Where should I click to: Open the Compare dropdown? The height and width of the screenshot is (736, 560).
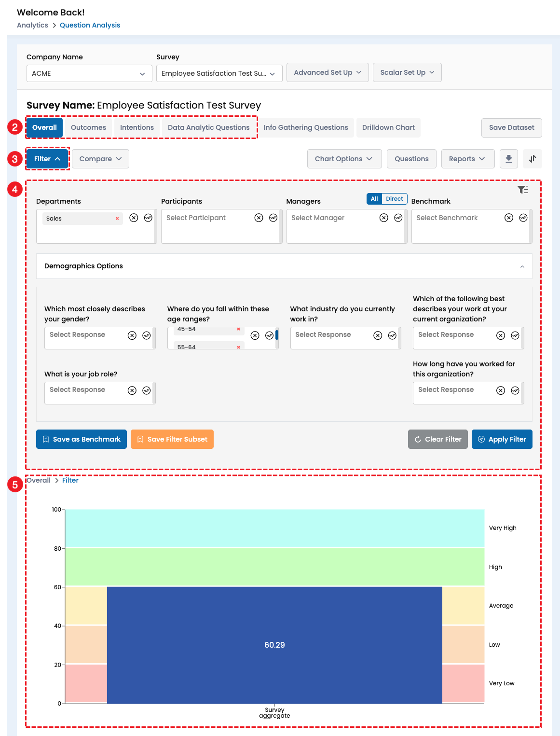pyautogui.click(x=100, y=159)
